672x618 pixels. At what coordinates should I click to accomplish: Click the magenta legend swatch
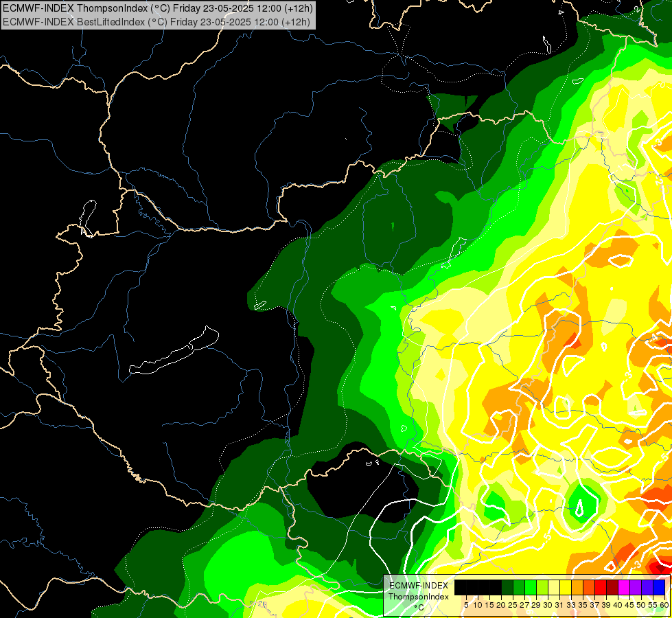click(623, 587)
